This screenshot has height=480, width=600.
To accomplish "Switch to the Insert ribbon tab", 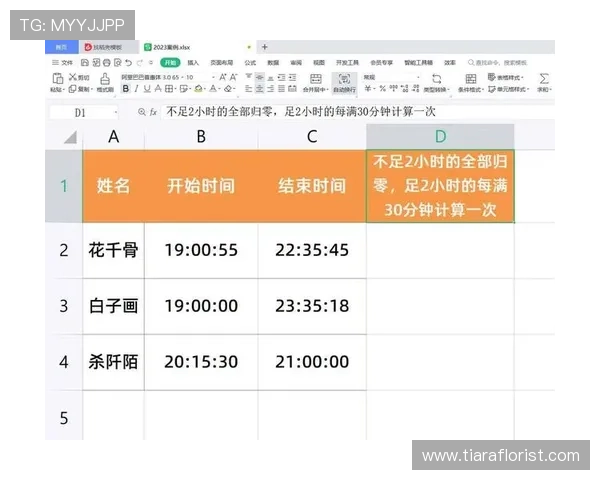I will click(x=193, y=63).
